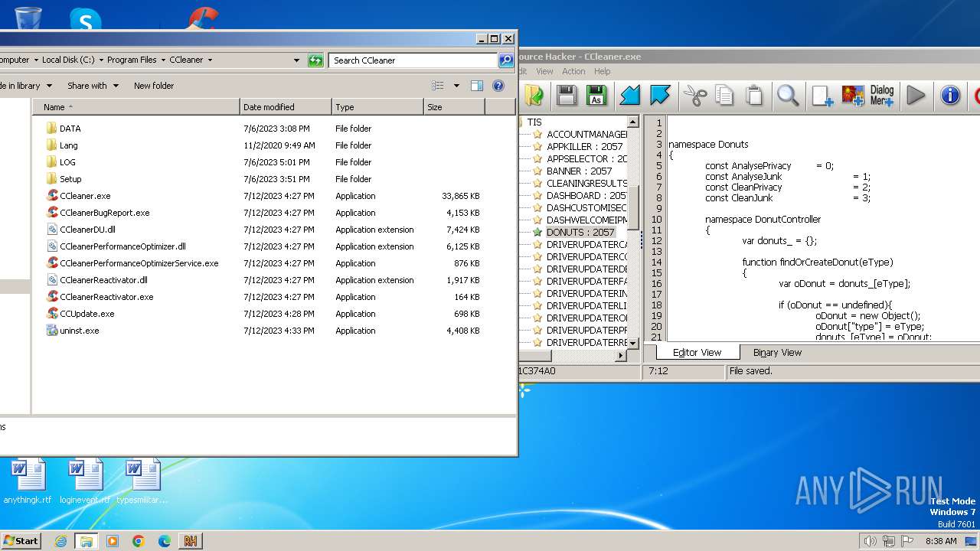
Task: Click the green refresh button in address bar
Action: point(315,60)
